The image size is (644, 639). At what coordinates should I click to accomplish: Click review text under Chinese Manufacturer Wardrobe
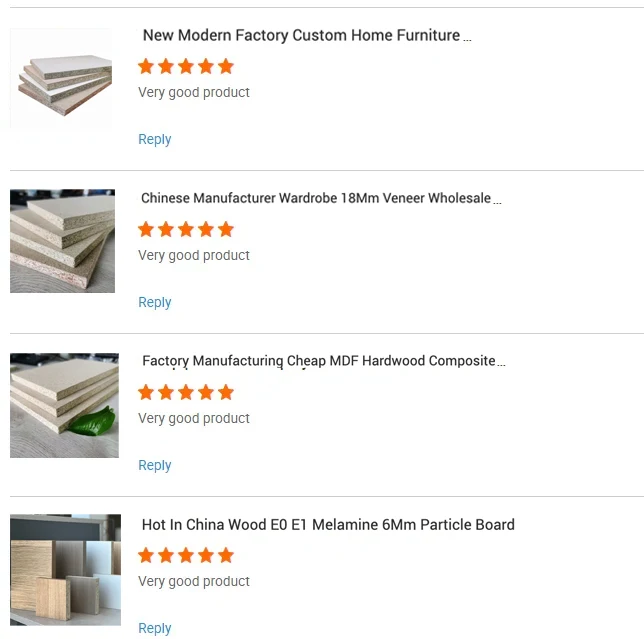[x=194, y=255]
